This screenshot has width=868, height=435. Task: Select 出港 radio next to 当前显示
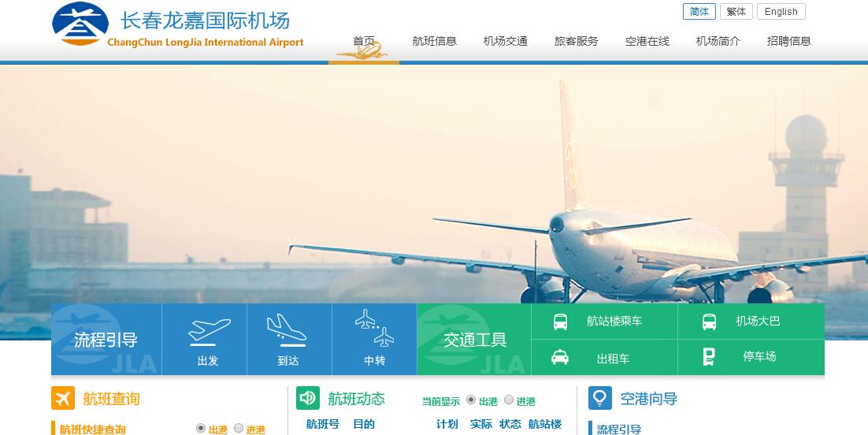[x=471, y=400]
